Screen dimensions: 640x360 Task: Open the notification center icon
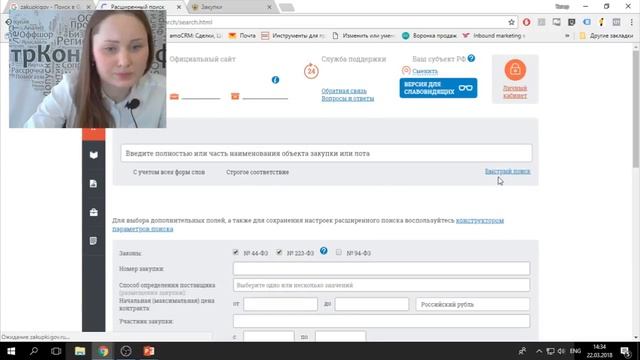coord(626,351)
